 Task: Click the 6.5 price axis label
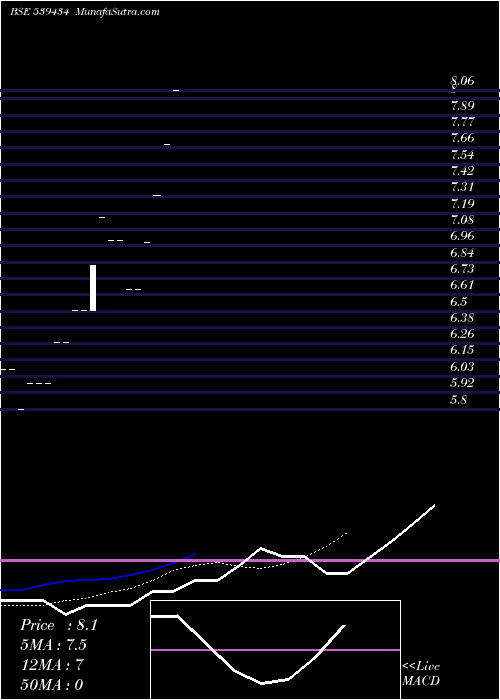pyautogui.click(x=459, y=303)
